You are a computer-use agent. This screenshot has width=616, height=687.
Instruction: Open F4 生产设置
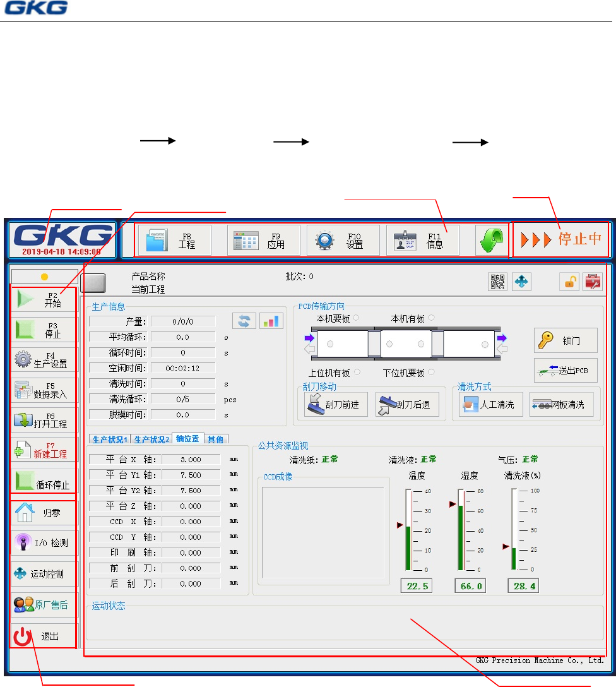click(x=44, y=360)
